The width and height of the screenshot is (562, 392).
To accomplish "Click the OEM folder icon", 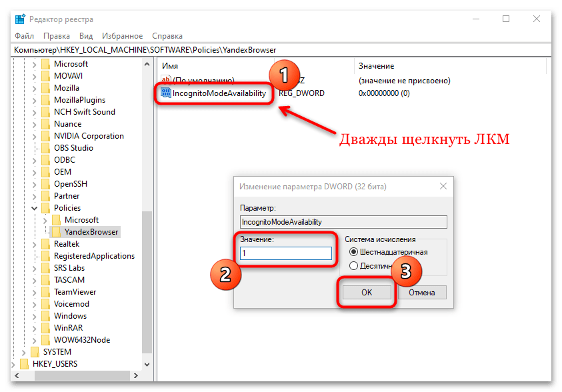I will tap(45, 172).
